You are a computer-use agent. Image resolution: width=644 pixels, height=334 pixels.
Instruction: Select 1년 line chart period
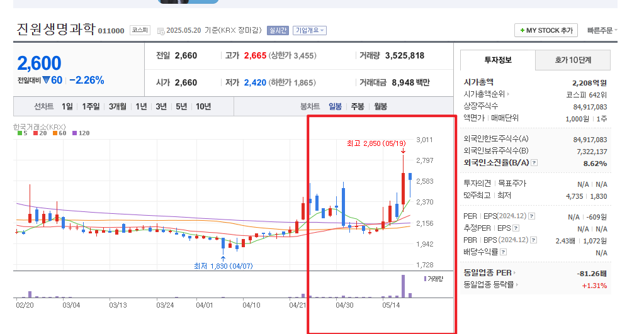point(141,107)
